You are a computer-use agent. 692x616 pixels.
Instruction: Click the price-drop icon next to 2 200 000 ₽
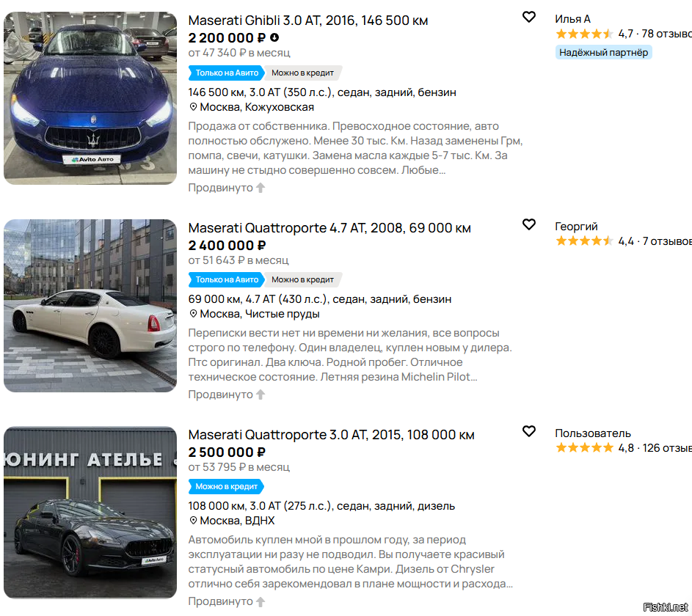click(x=274, y=37)
